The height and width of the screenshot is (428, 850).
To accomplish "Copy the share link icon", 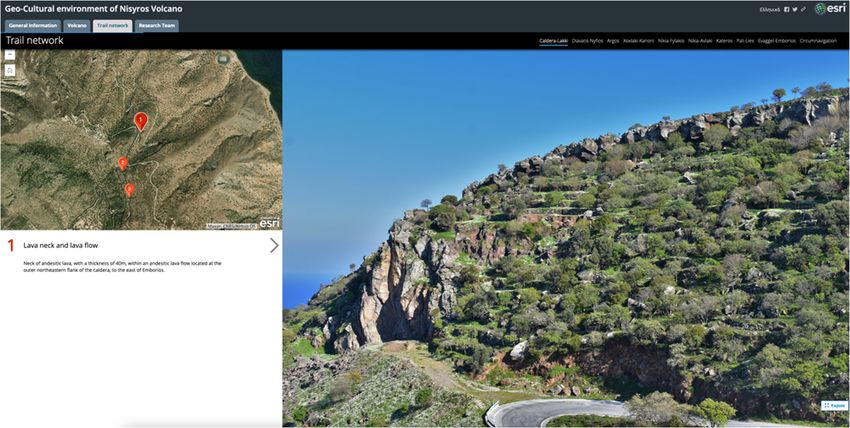I will point(803,9).
